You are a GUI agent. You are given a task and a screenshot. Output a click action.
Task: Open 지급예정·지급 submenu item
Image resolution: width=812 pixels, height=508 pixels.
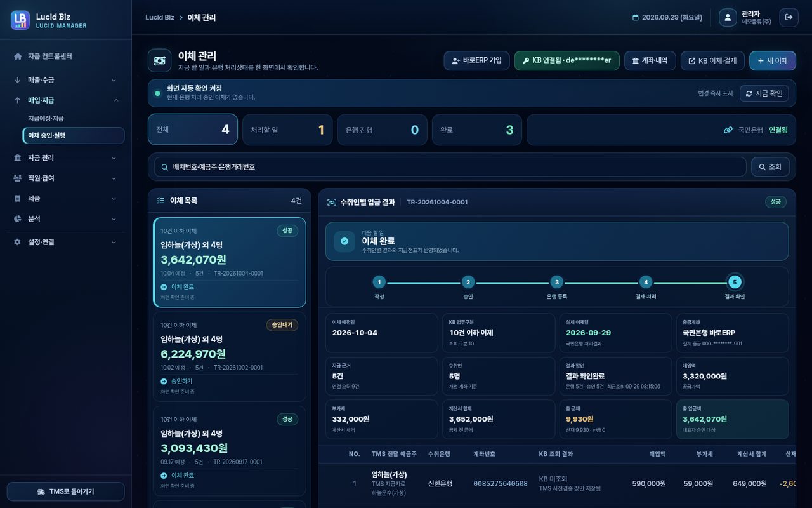coord(73,119)
